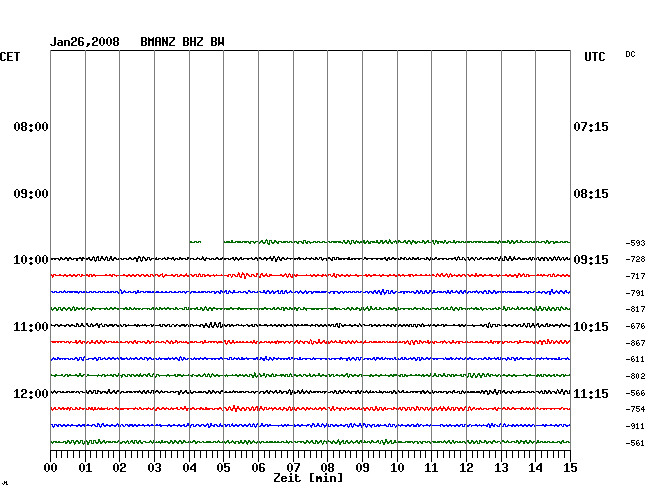Click the CET time label "09:00"
The height and width of the screenshot is (494, 650).
[x=31, y=194]
